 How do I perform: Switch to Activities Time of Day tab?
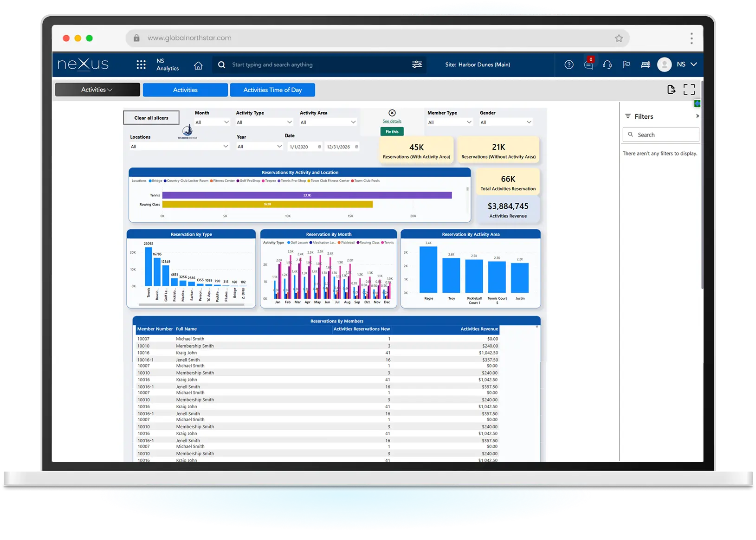coord(272,90)
